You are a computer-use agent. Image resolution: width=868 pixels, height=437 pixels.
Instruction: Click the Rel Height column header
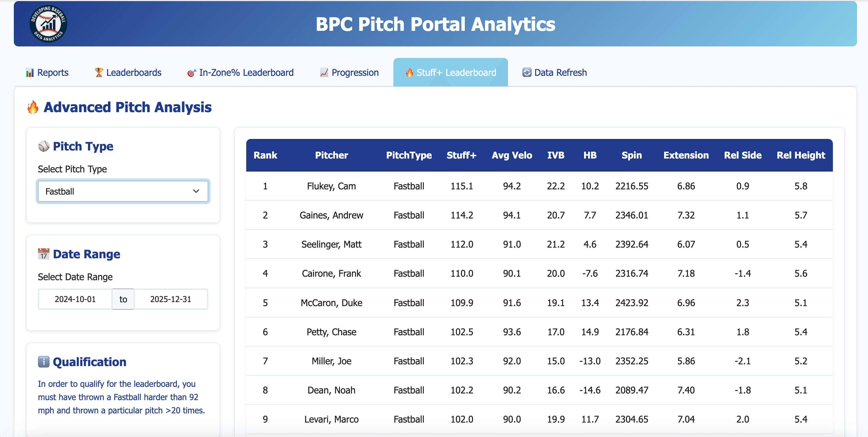click(801, 155)
